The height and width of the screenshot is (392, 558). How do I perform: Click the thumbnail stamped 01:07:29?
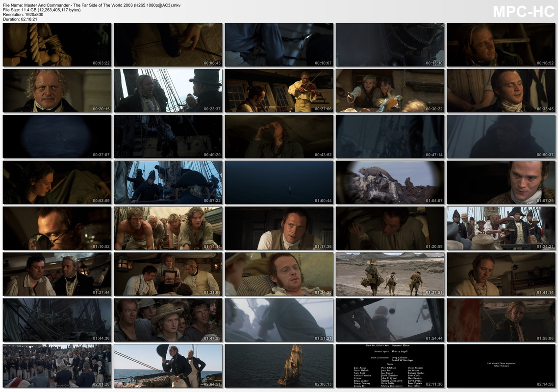(x=501, y=182)
